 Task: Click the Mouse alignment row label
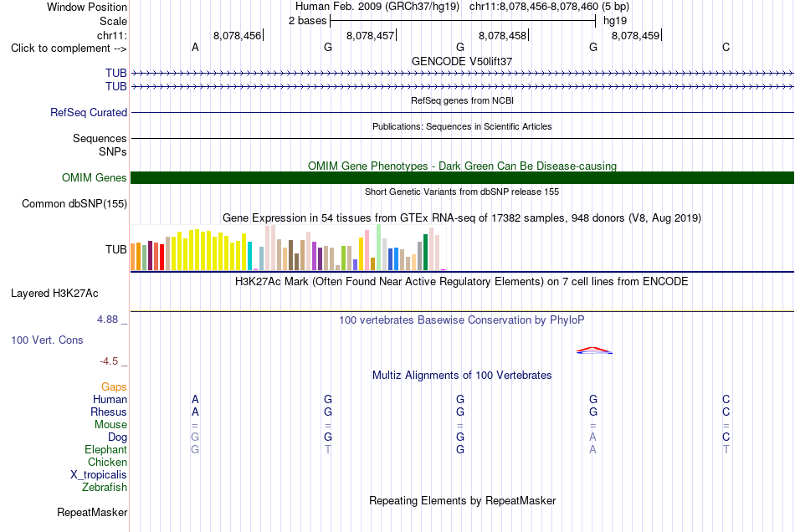tap(110, 425)
